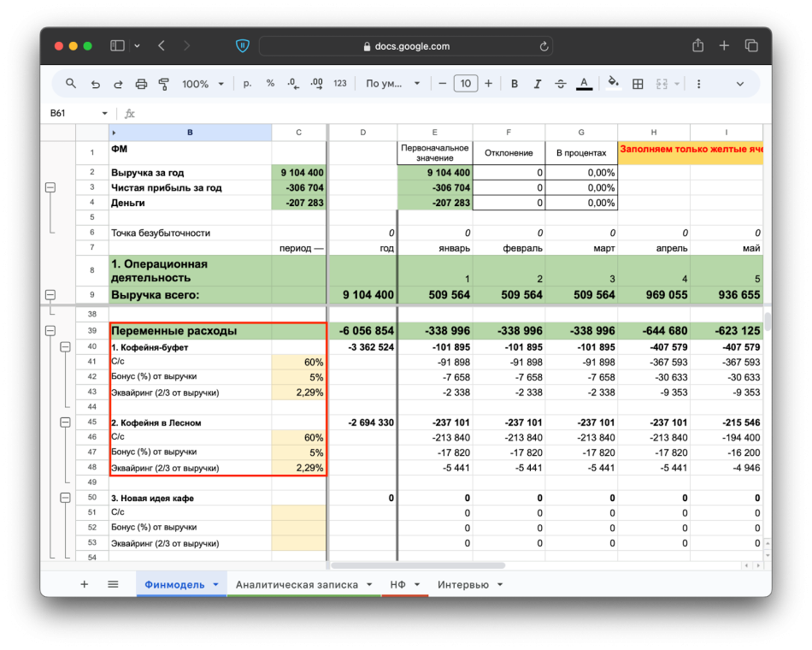
Task: Activate the paint format roller tool
Action: click(x=163, y=84)
